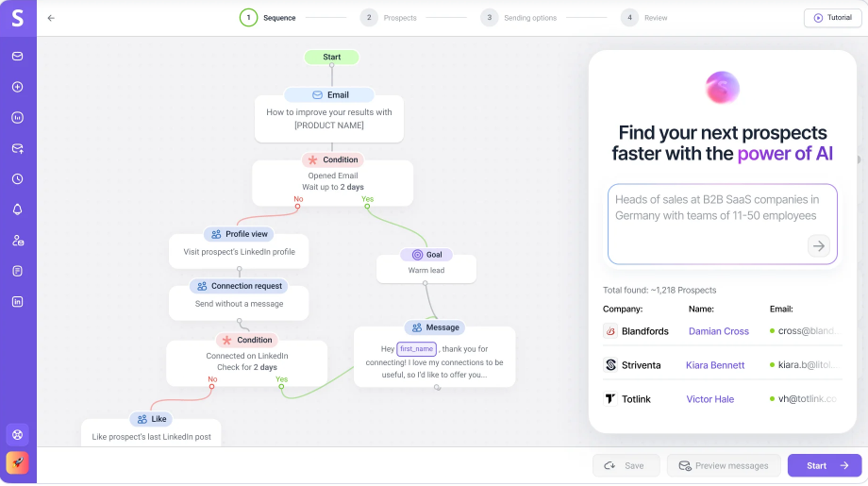Screen dimensions: 868x486
Task: Switch to the Prospects step
Action: (389, 18)
